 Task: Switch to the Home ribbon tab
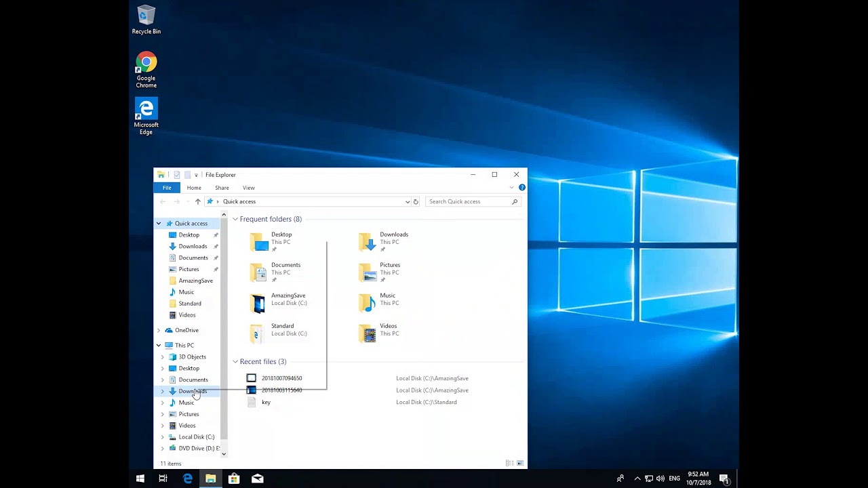(x=194, y=188)
